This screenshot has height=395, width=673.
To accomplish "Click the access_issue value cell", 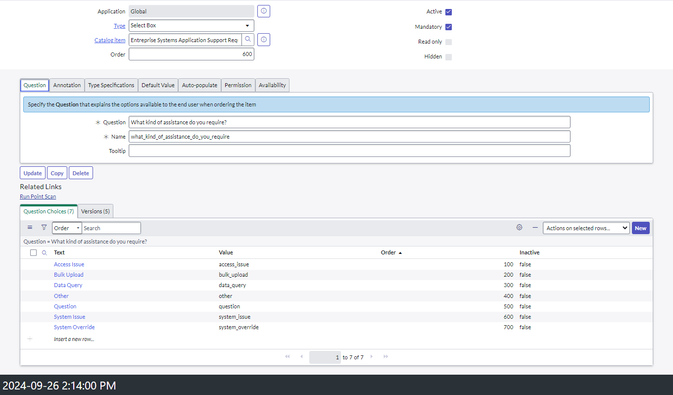I will click(x=234, y=264).
